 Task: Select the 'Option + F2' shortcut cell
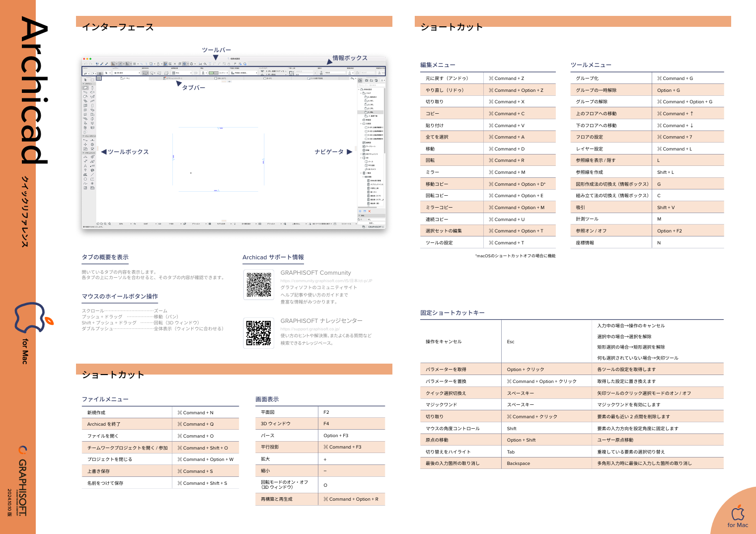pyautogui.click(x=687, y=231)
